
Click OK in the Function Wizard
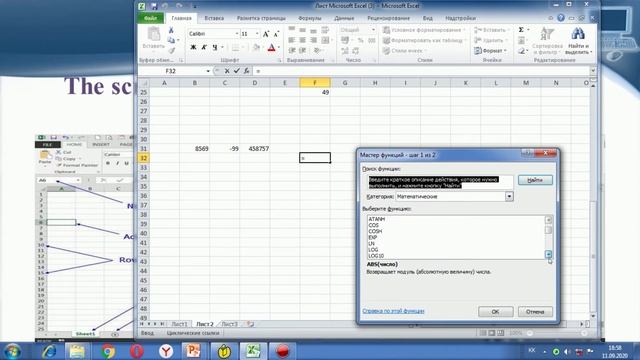496,312
